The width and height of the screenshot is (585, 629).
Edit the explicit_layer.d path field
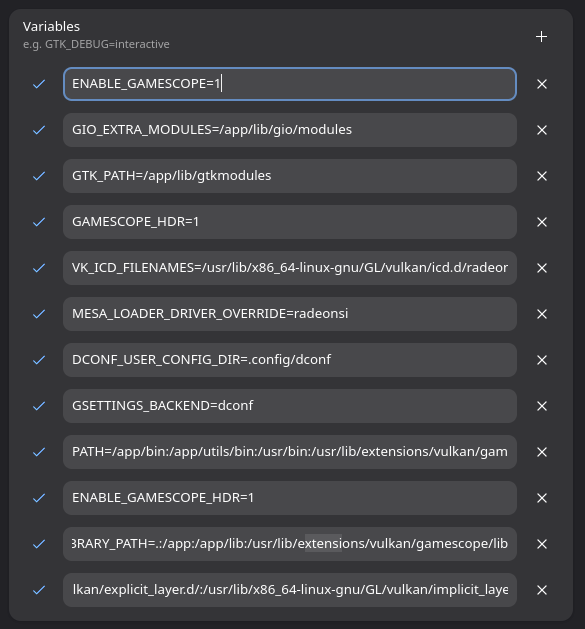pyautogui.click(x=290, y=590)
